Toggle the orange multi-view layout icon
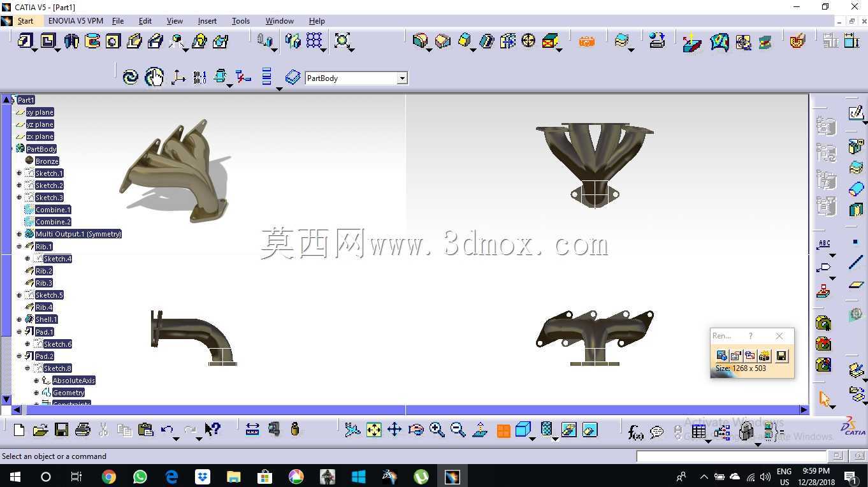The width and height of the screenshot is (868, 487). (503, 431)
